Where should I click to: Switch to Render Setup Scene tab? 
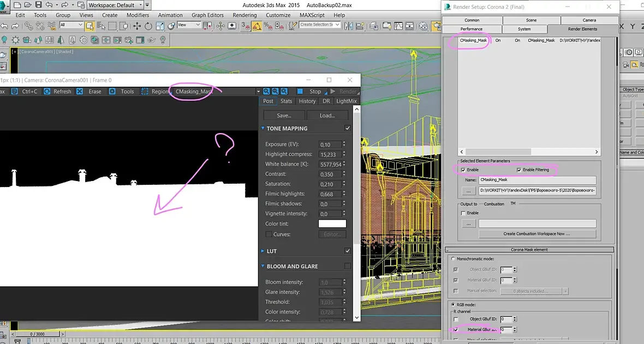point(531,20)
